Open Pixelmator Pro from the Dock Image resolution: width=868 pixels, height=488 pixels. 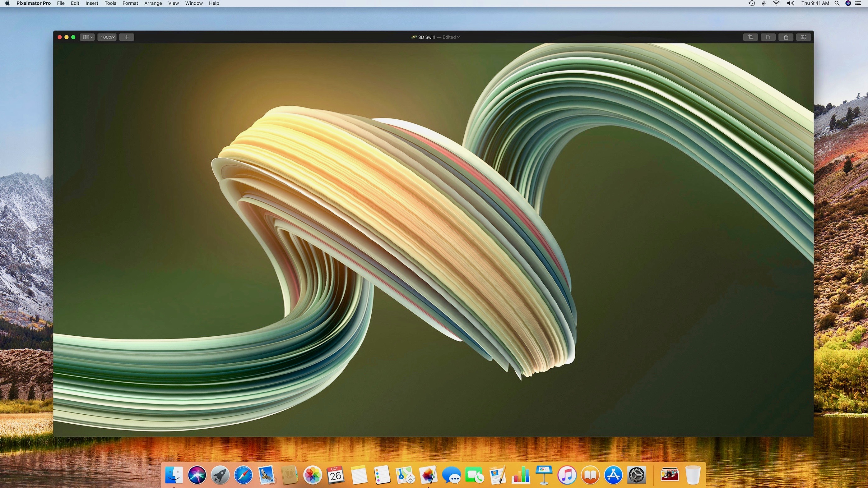point(428,475)
